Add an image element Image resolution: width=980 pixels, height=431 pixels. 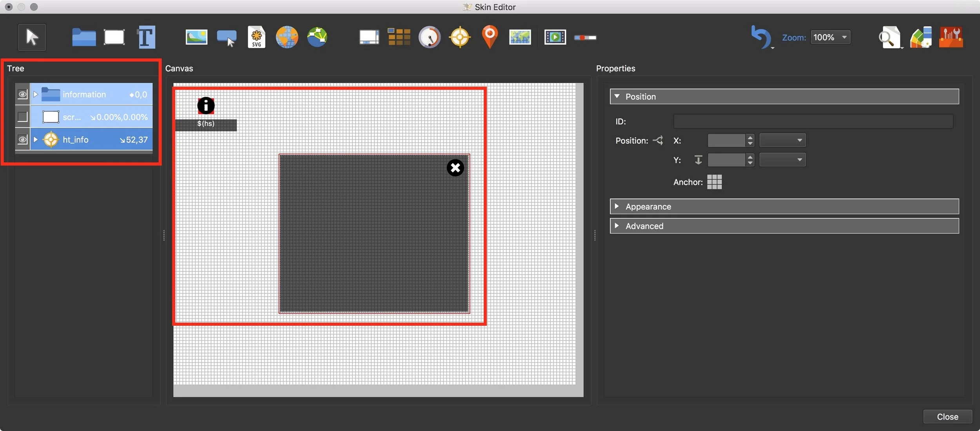196,37
